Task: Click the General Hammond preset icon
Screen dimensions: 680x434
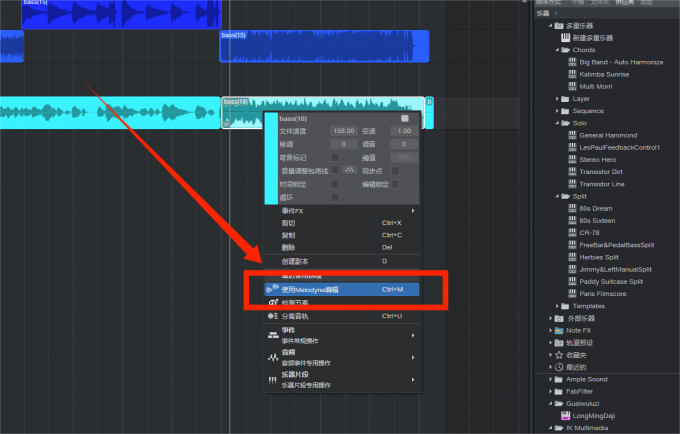Action: [572, 135]
